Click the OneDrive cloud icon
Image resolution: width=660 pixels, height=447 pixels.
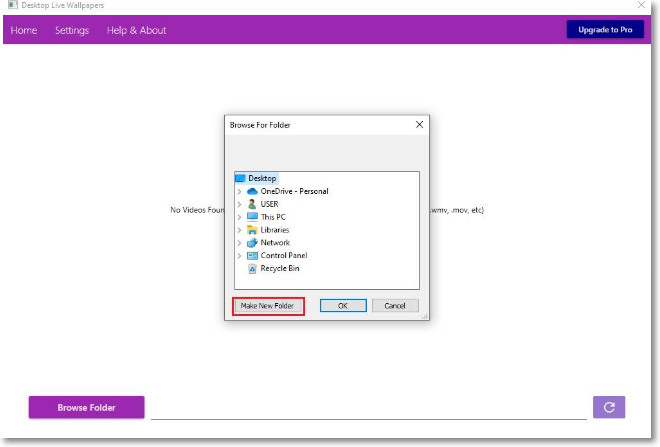point(252,192)
